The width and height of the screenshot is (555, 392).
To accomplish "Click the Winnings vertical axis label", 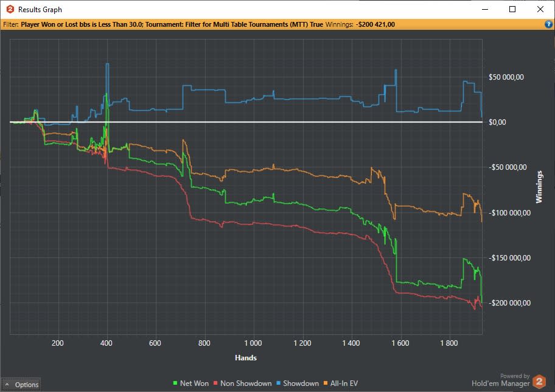I will 539,187.
